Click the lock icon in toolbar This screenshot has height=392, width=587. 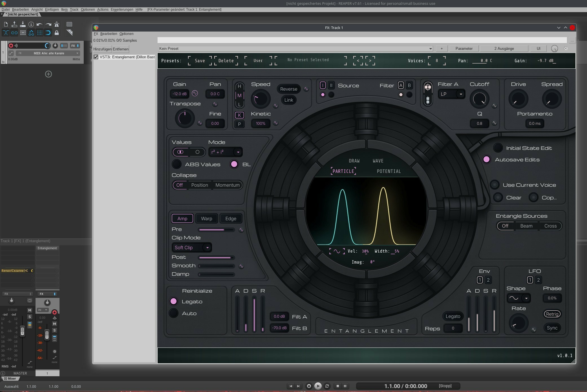coord(57,33)
